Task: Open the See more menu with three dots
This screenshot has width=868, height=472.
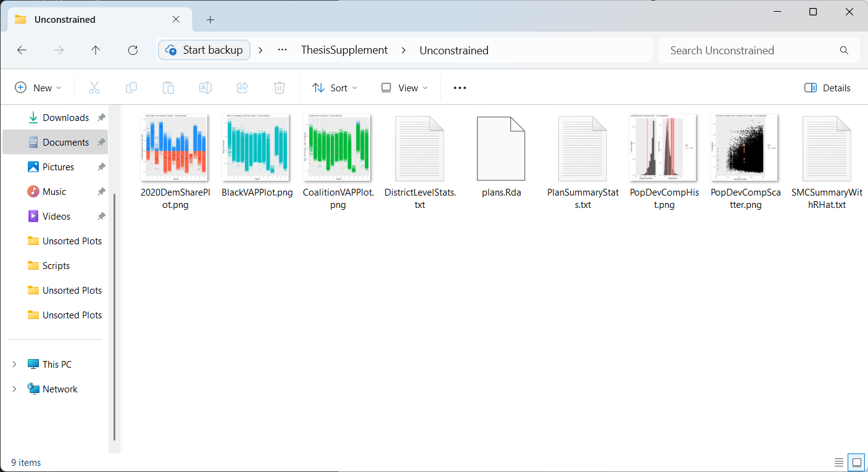Action: tap(460, 88)
